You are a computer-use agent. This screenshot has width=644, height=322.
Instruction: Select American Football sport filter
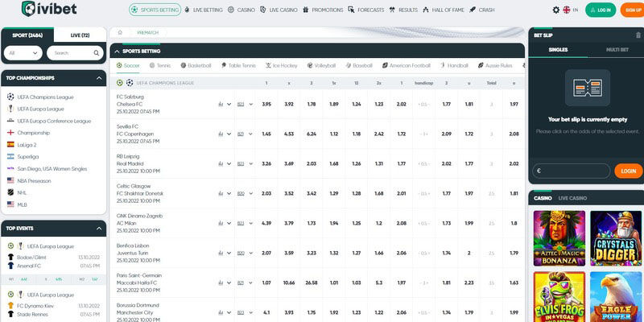(407, 66)
